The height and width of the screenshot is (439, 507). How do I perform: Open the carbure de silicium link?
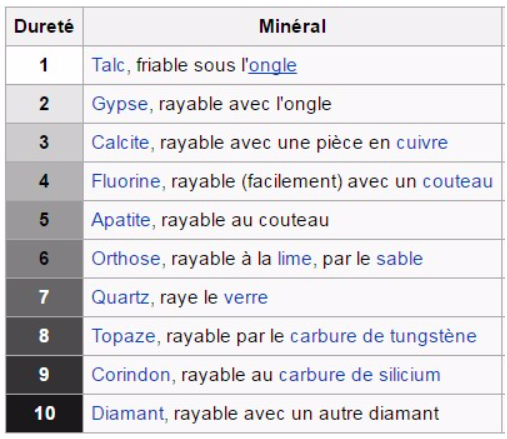(360, 375)
